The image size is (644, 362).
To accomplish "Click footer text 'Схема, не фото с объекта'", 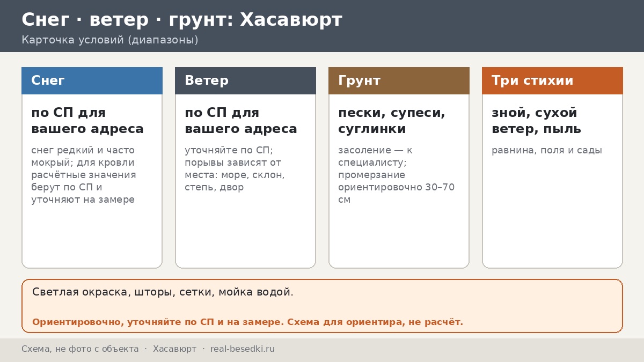I will tap(80, 349).
